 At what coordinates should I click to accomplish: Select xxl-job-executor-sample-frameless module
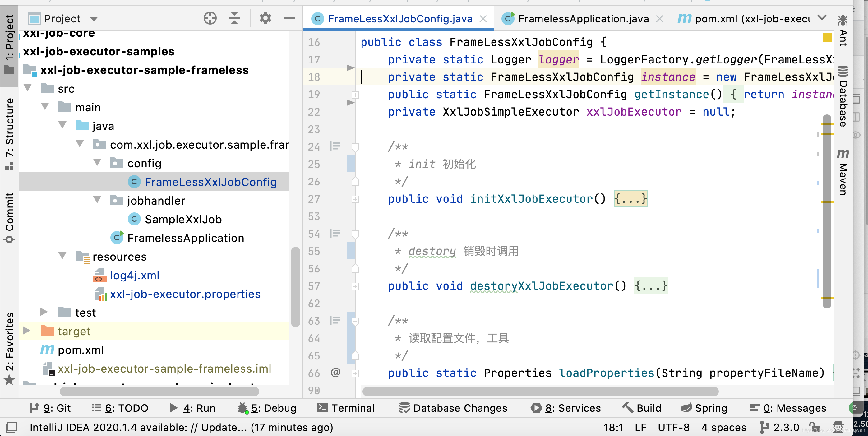point(144,70)
